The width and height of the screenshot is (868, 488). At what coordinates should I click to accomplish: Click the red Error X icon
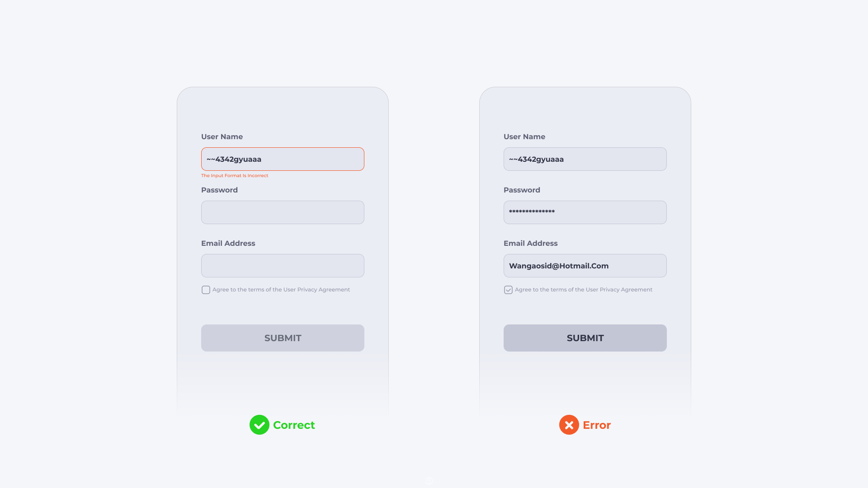pos(569,425)
